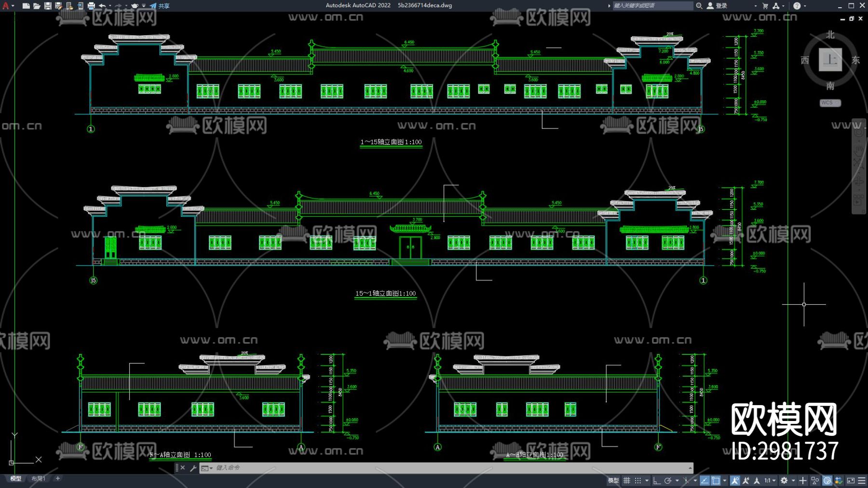Open the object snap settings dropdown
Screen dimensions: 868x488
[x=725, y=480]
